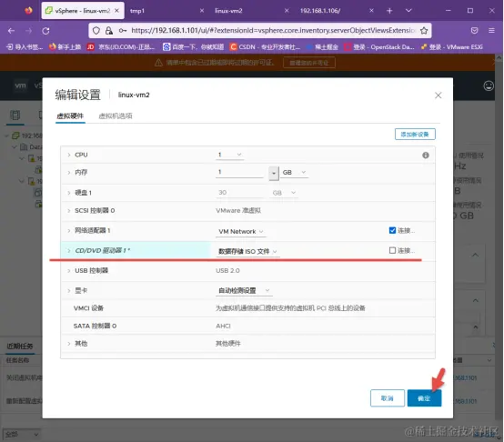This screenshot has height=442, width=504.
Task: Click the USB 2.0 value text
Action: tap(227, 271)
